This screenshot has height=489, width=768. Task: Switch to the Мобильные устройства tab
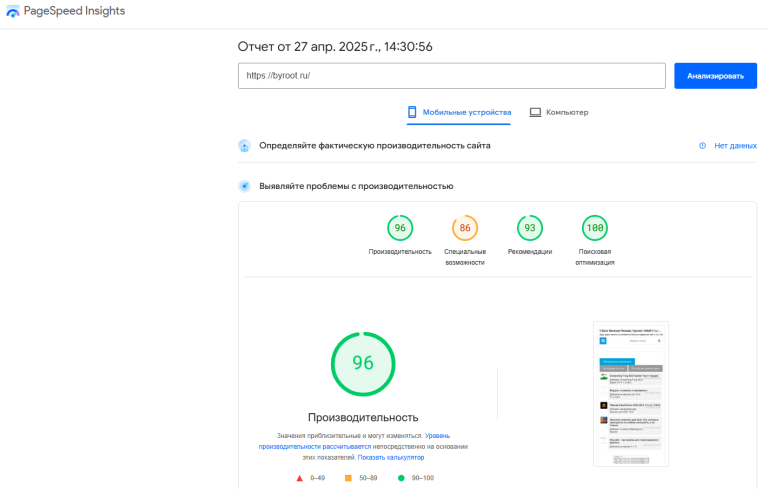pos(459,112)
